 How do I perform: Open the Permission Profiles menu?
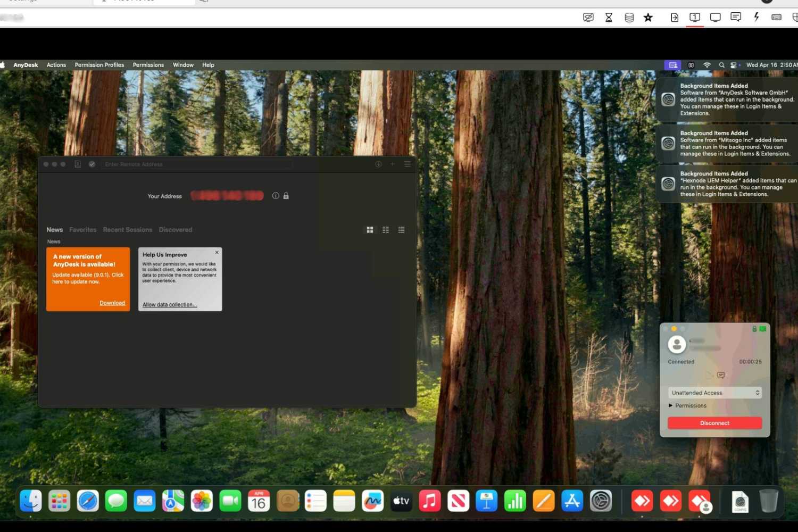[x=99, y=65]
